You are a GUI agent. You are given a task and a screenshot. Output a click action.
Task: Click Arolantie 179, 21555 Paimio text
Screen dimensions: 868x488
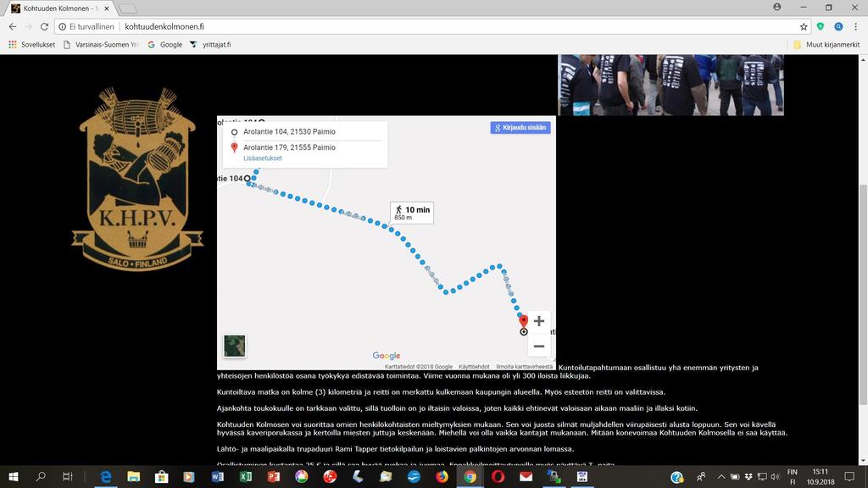pos(289,147)
